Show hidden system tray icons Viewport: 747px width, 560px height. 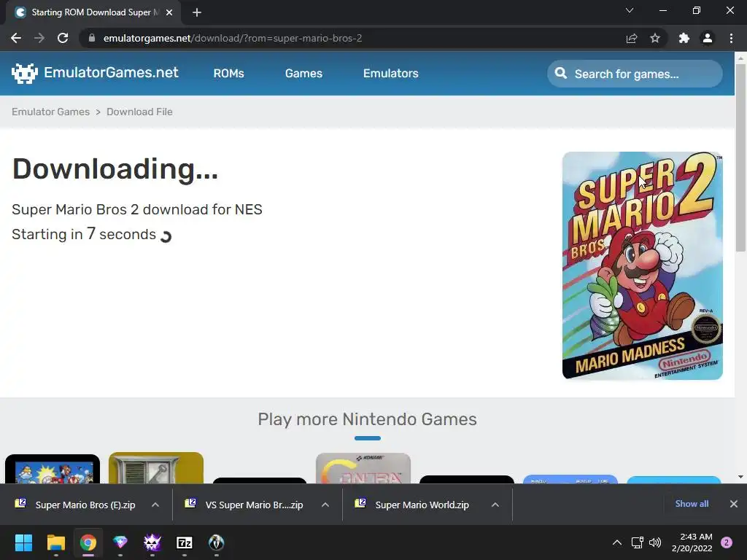pyautogui.click(x=617, y=542)
